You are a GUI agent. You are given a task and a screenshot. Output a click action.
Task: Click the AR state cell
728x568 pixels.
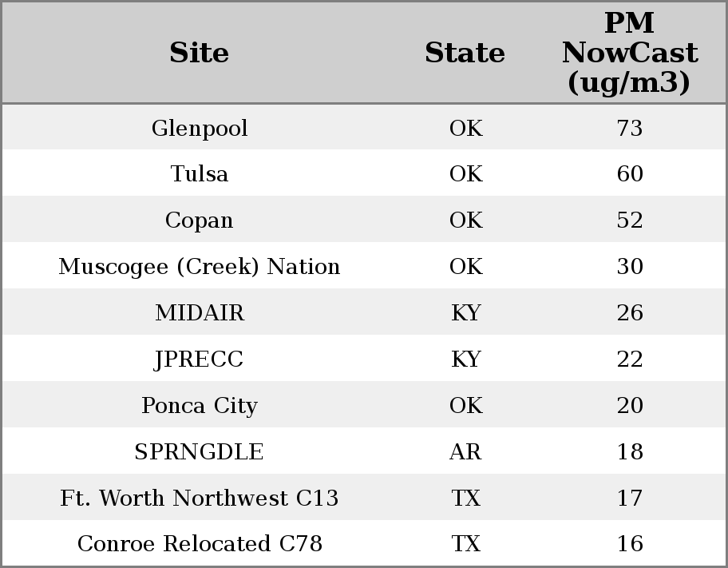click(x=465, y=452)
